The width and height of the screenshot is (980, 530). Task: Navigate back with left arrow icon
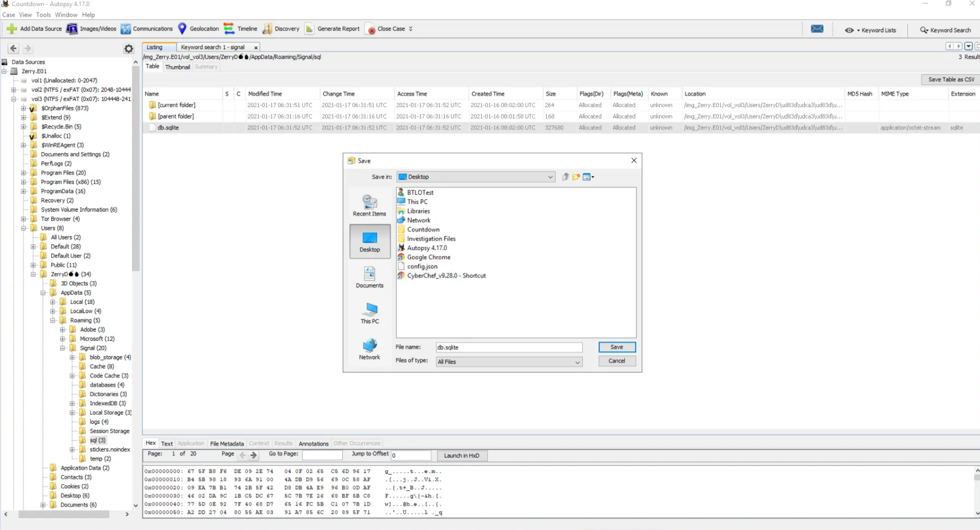[x=14, y=49]
